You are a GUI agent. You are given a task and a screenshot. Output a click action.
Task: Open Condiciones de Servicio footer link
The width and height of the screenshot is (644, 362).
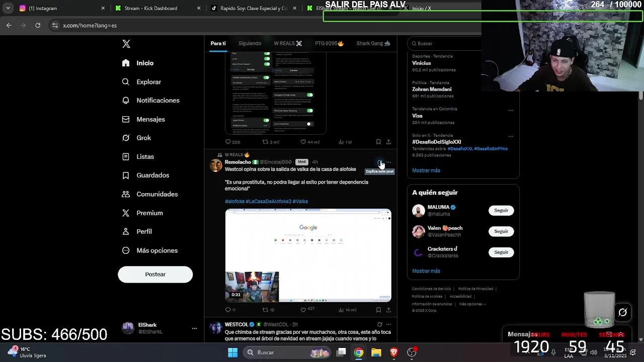pyautogui.click(x=431, y=289)
